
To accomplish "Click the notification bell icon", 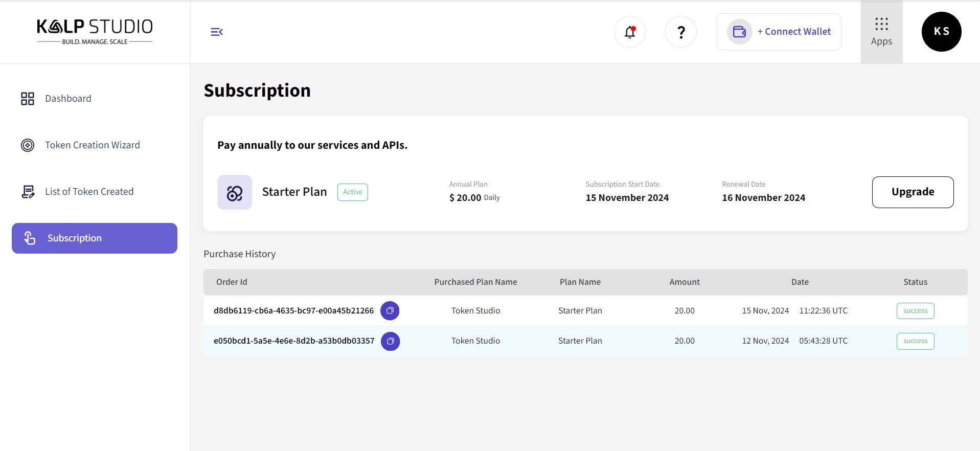I will [x=630, y=32].
